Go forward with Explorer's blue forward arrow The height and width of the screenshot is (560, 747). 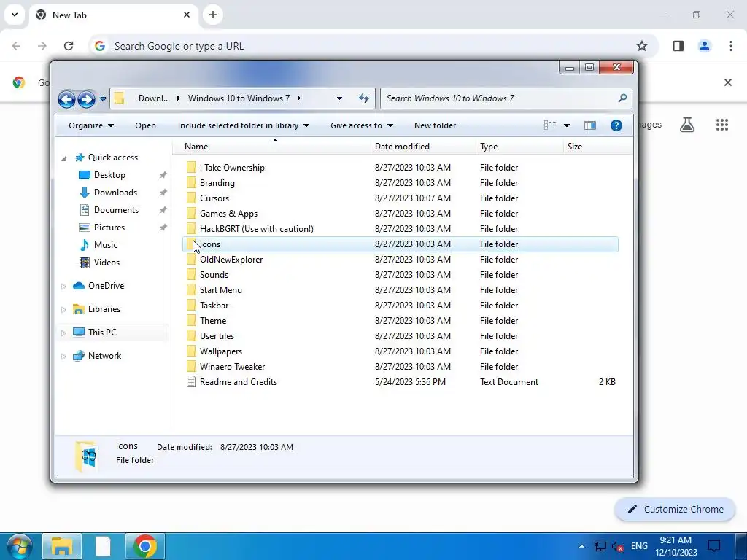[86, 99]
